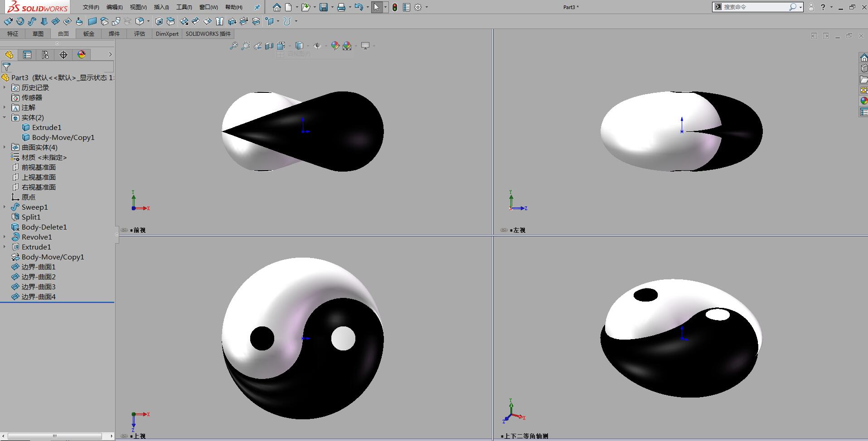Select the Revolved Surface tool
Screen dimensions: 868x441
pyautogui.click(x=20, y=21)
